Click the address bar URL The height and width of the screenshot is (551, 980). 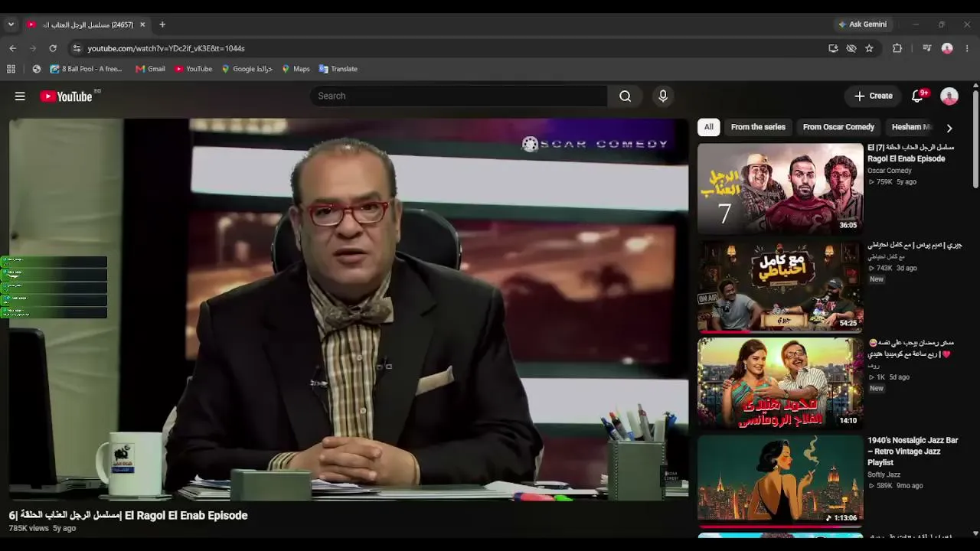pos(166,48)
